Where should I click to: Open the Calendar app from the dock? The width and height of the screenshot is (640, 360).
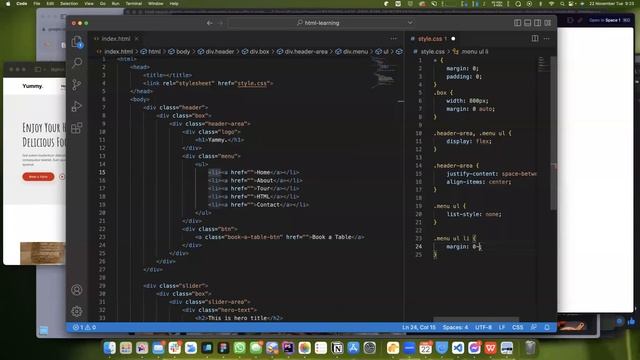click(x=425, y=348)
